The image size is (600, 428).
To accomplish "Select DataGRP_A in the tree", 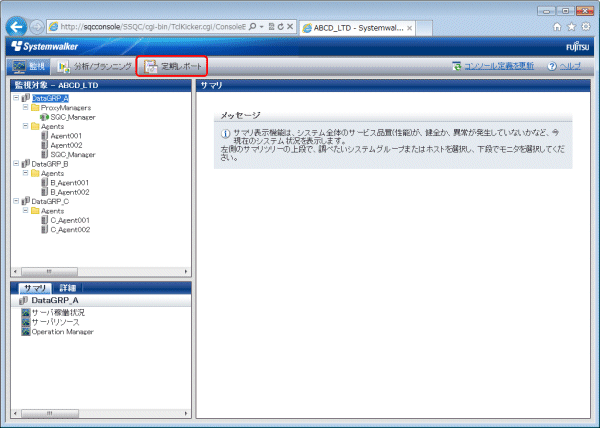I will 50,98.
